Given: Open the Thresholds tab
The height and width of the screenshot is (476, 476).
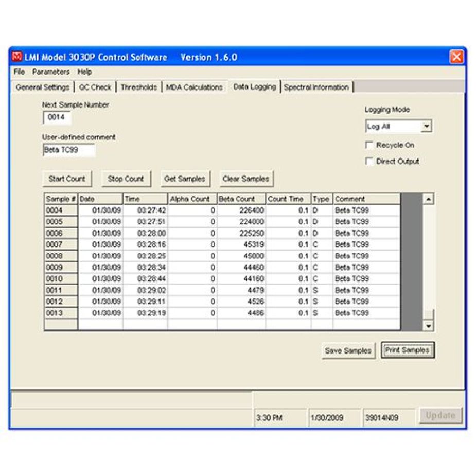Looking at the screenshot, I should (x=139, y=87).
